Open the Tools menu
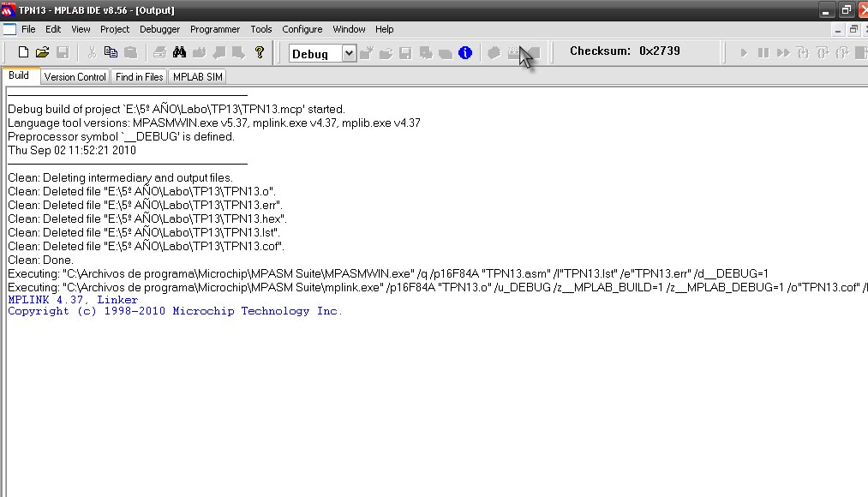This screenshot has width=868, height=497. [260, 29]
